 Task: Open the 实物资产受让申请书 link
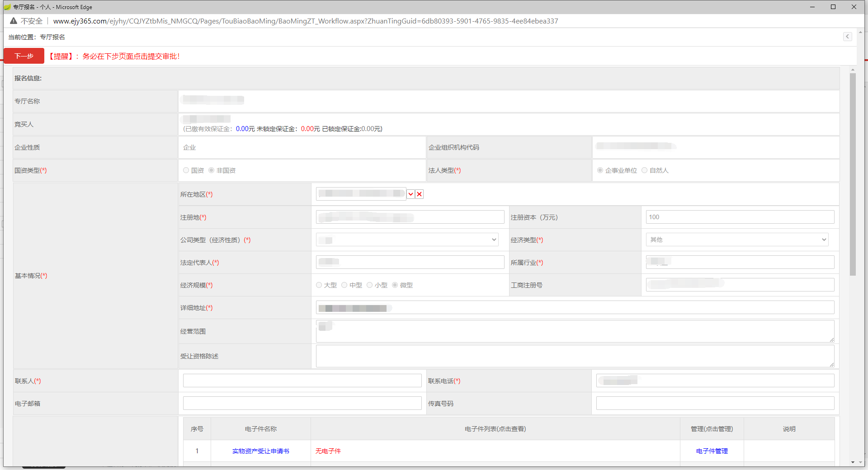(261, 451)
